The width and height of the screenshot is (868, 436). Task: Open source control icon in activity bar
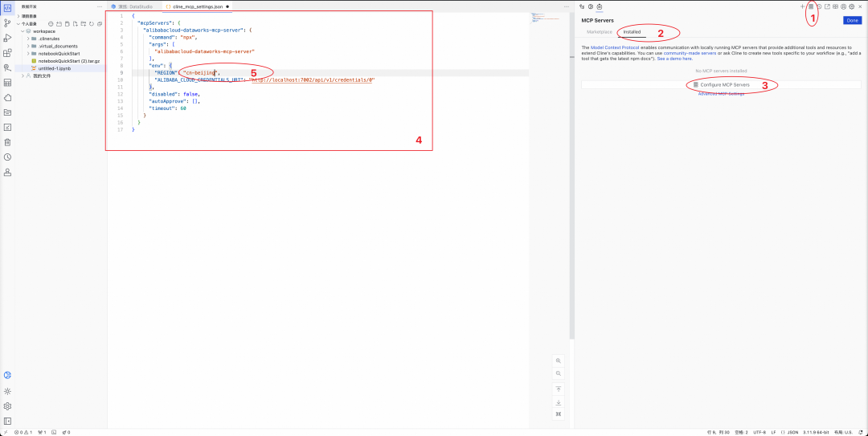7,23
